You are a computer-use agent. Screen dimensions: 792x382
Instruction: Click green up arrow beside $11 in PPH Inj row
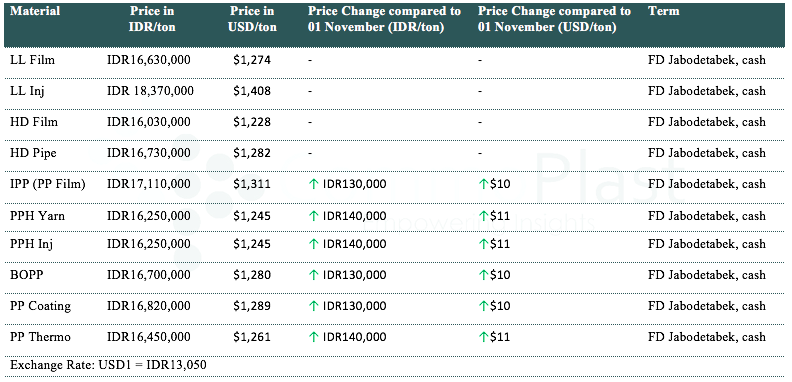click(483, 245)
